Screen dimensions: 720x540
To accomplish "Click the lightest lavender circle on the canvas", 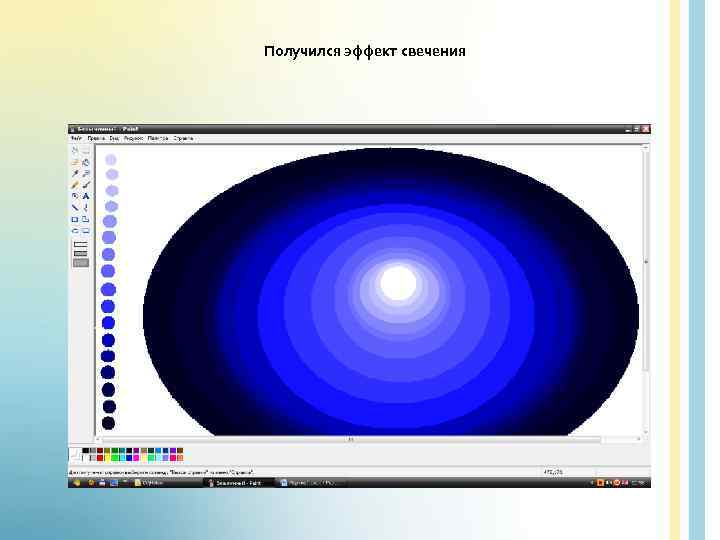I will pos(111,159).
